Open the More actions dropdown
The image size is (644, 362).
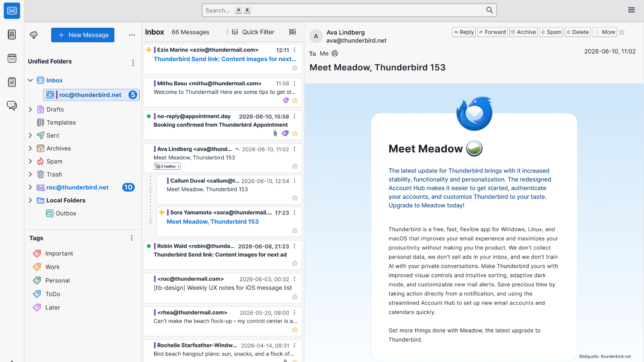(605, 32)
